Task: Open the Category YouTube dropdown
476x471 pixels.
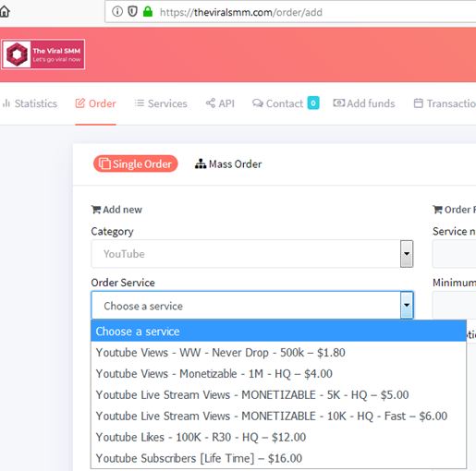Action: pyautogui.click(x=252, y=254)
